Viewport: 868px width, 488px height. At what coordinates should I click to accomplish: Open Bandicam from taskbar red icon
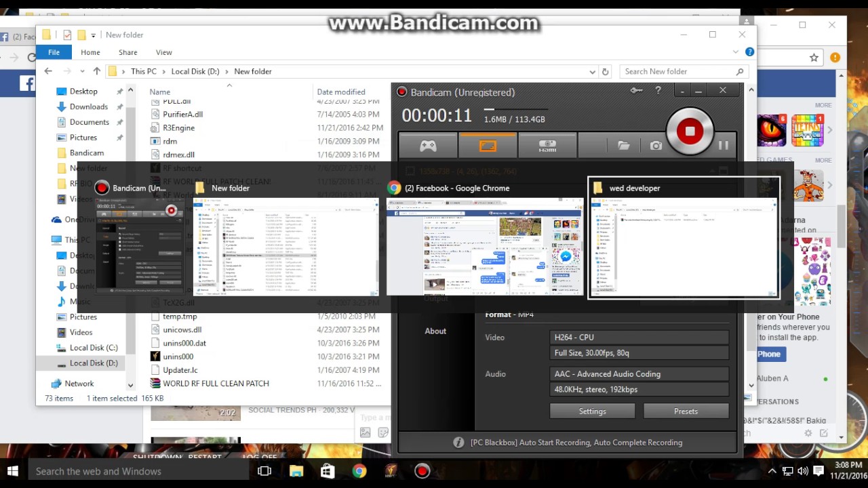coord(422,471)
